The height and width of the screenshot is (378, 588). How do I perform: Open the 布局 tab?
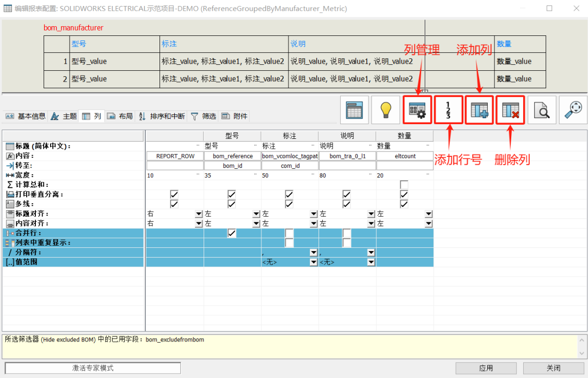click(120, 116)
